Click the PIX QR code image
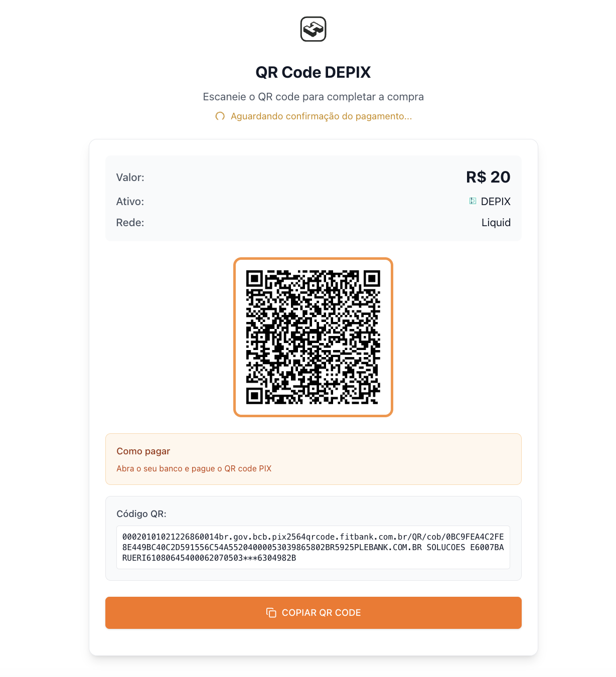Screen dimensions: 616x677 click(x=313, y=337)
